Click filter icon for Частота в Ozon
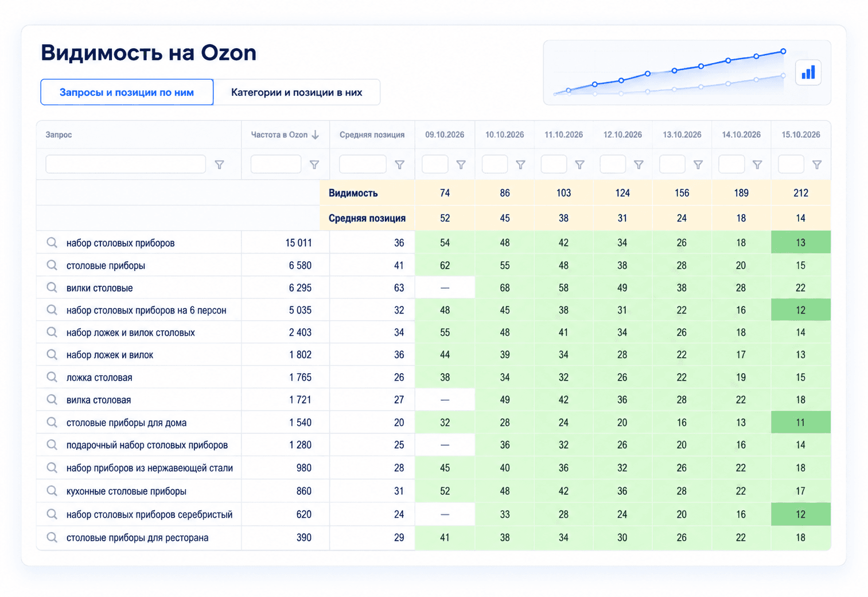Image resolution: width=868 pixels, height=597 pixels. point(314,165)
